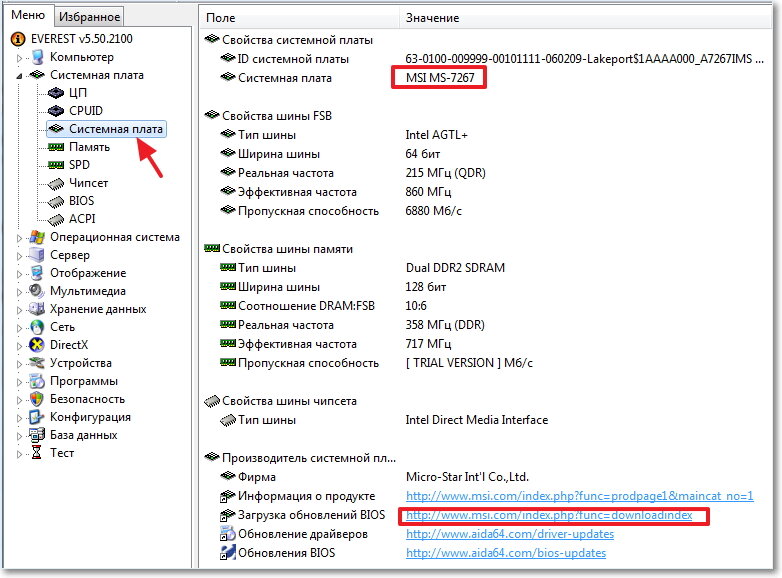The width and height of the screenshot is (782, 578).
Task: Click the EVEREST v5.50.2100 info icon
Action: (x=18, y=39)
